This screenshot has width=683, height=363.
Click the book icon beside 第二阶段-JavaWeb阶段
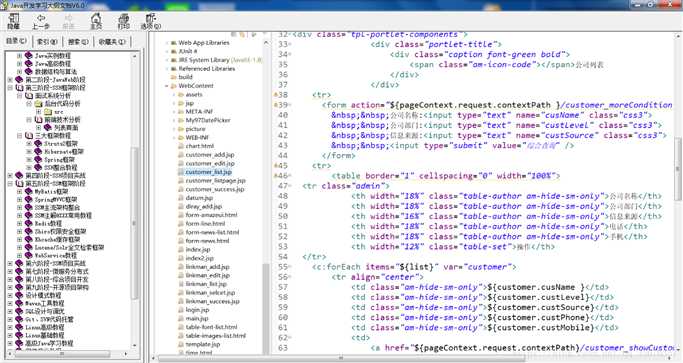coord(19,79)
